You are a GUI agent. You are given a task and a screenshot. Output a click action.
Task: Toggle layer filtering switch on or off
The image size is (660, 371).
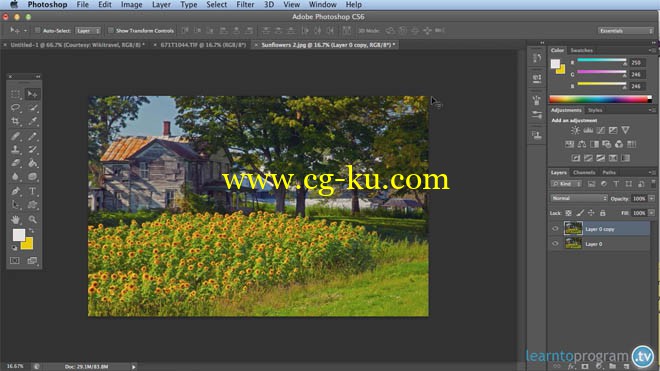click(653, 184)
